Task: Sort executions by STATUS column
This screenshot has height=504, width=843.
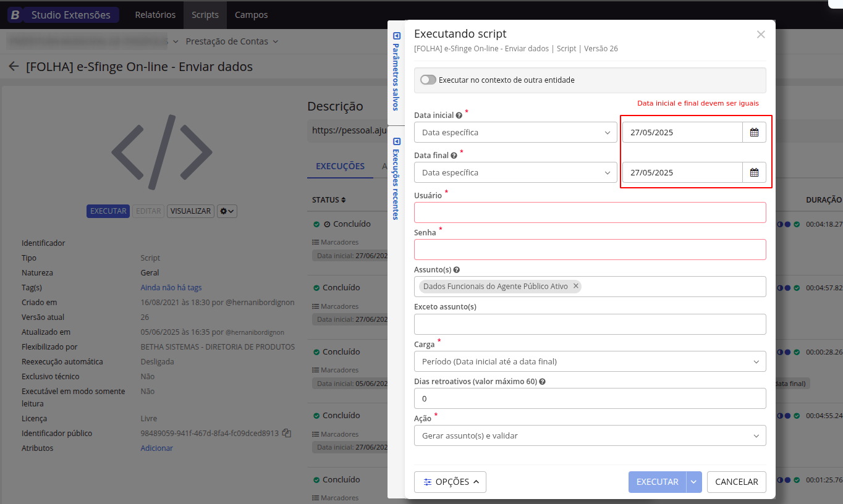Action: (x=329, y=200)
